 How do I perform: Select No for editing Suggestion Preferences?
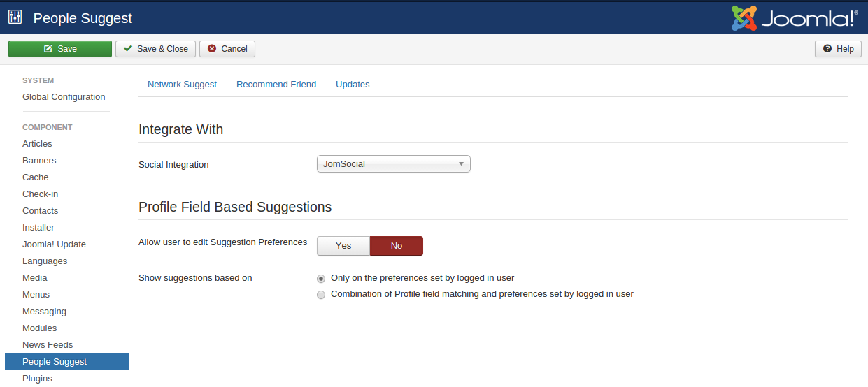click(397, 246)
